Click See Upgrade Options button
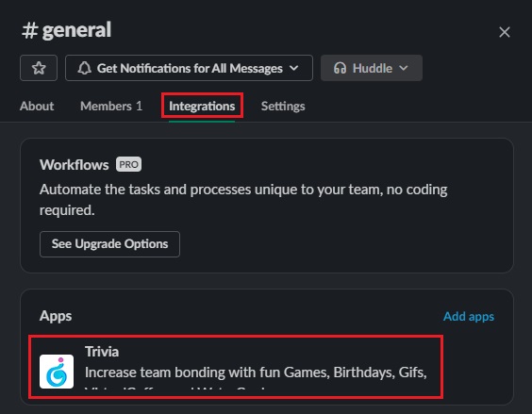The height and width of the screenshot is (414, 532). click(x=109, y=244)
